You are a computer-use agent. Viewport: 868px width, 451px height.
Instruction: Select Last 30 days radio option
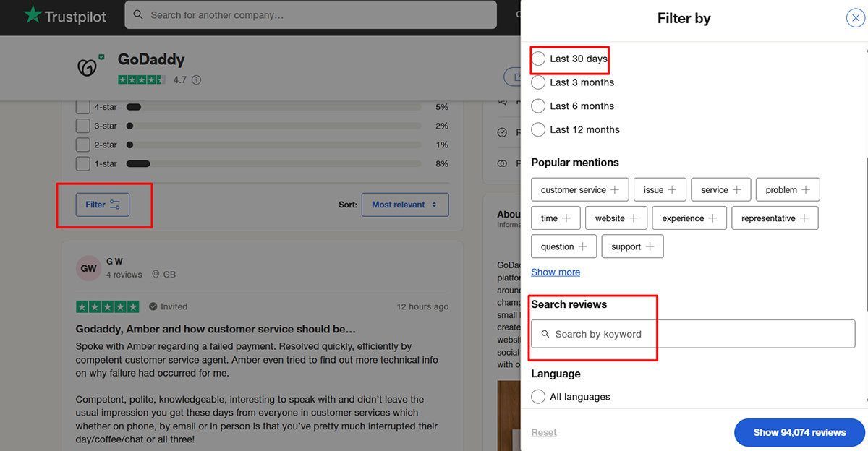point(538,59)
